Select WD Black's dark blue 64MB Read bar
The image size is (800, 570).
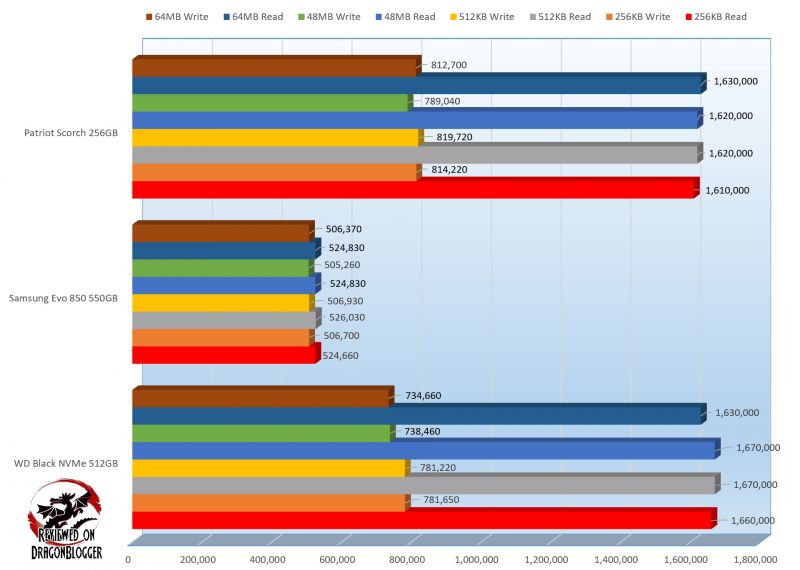[x=417, y=416]
